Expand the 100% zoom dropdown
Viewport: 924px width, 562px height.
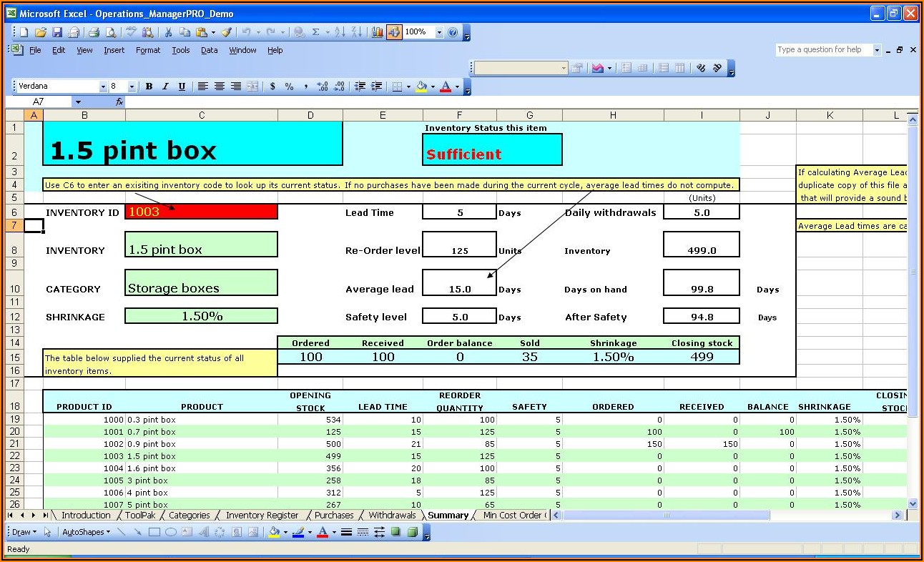(x=439, y=32)
